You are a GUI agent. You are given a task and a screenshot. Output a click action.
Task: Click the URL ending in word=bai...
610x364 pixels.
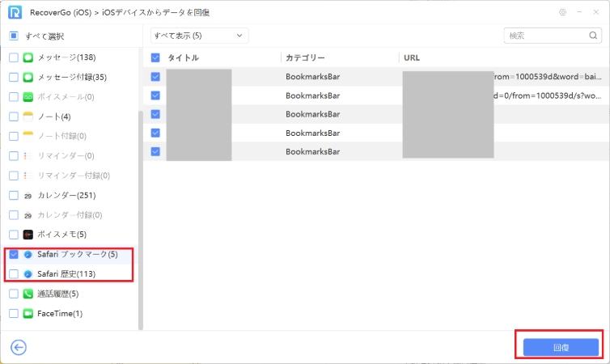point(548,77)
